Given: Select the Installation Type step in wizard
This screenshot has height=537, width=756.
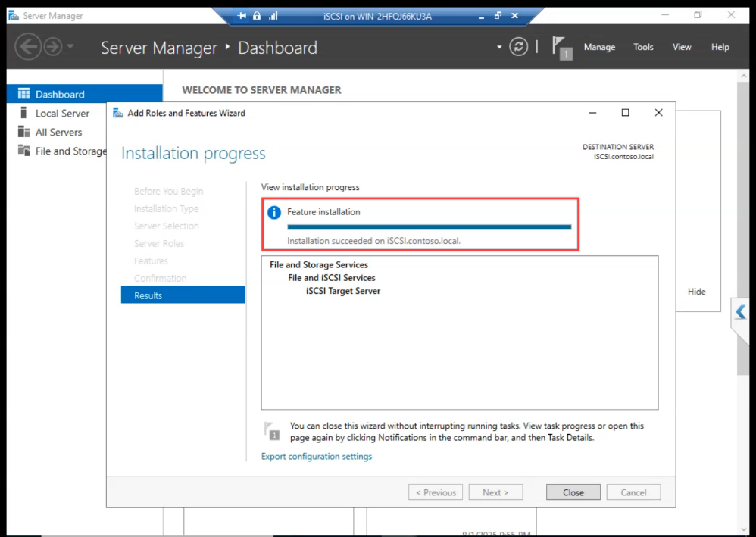Looking at the screenshot, I should 166,209.
